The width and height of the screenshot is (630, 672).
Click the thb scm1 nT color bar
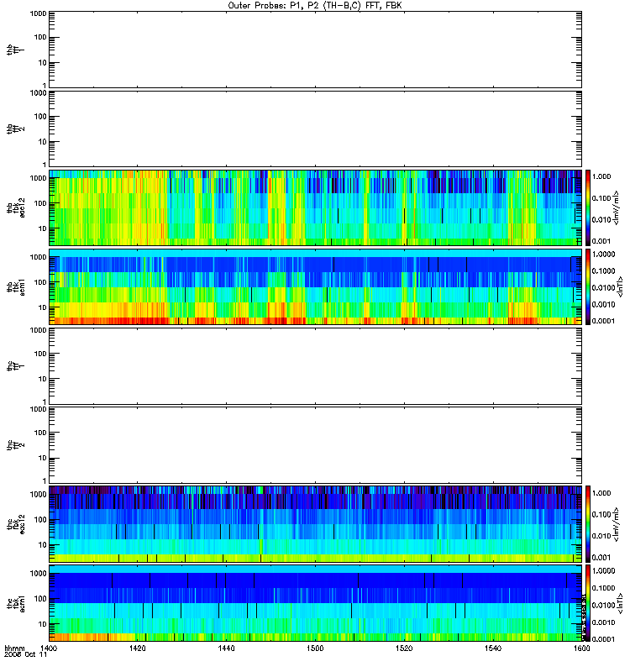[x=588, y=286]
